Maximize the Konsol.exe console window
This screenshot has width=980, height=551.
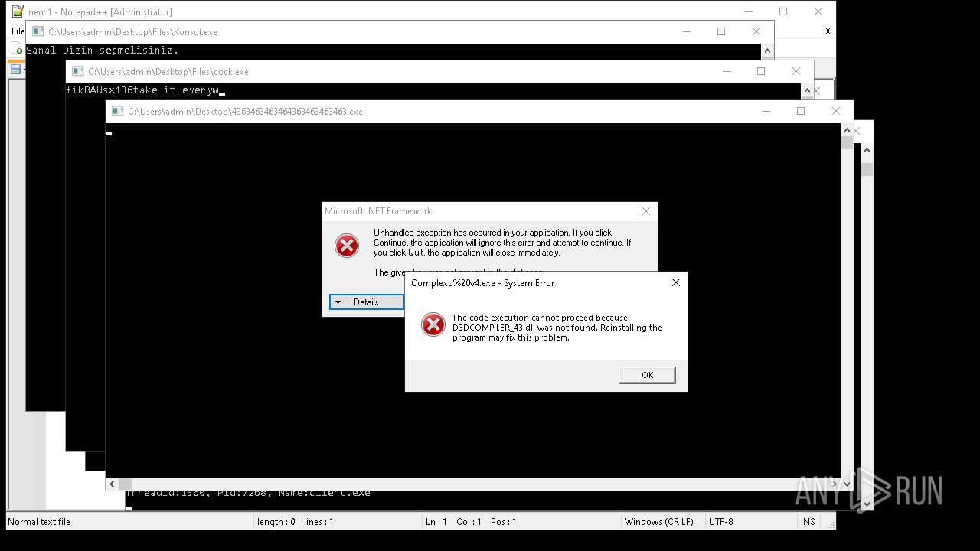pos(721,31)
